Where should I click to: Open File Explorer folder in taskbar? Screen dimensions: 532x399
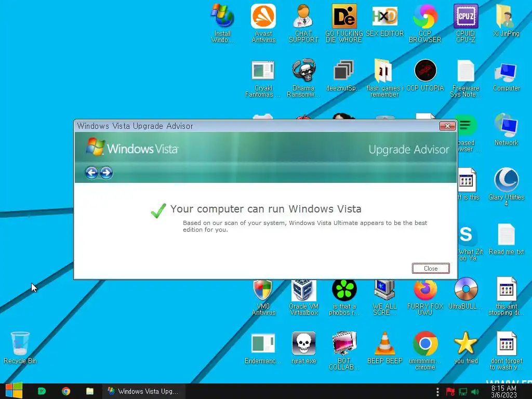[89, 391]
